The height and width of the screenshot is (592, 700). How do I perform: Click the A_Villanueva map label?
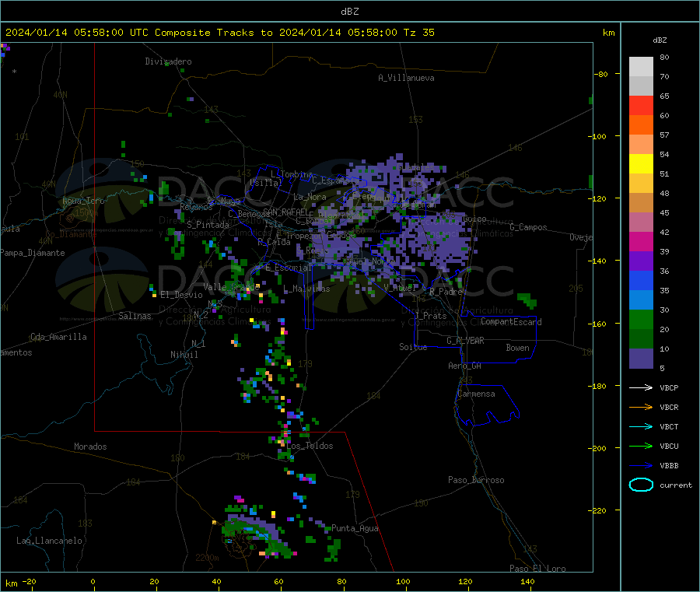406,78
